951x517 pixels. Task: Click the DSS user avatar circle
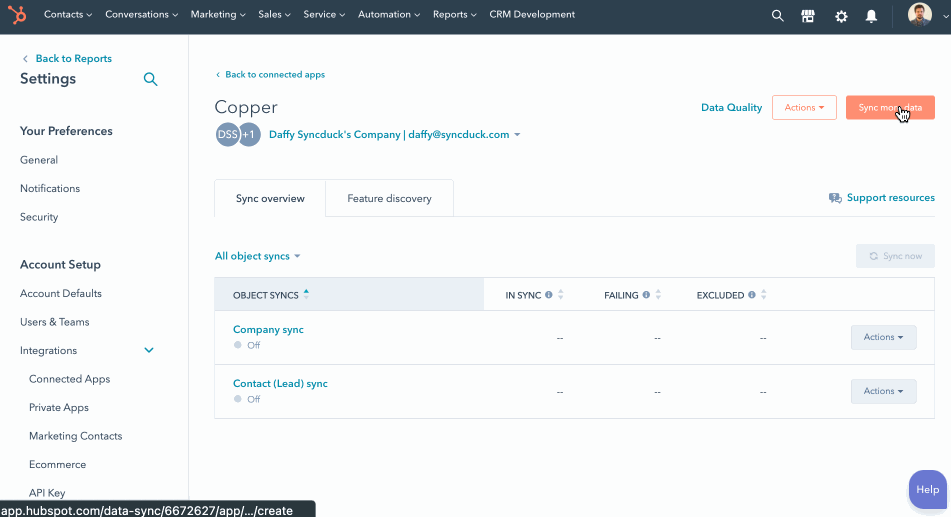[x=227, y=135]
